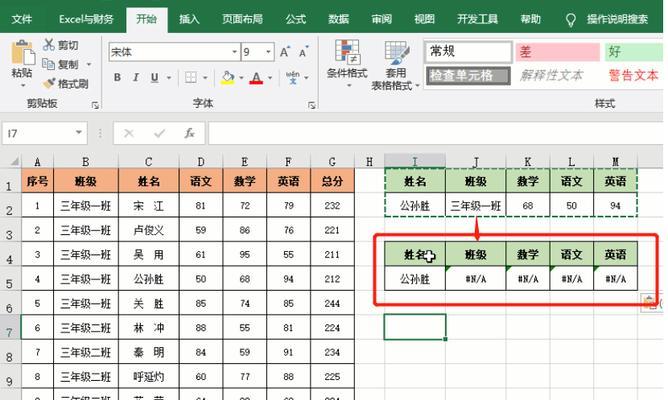Open the Name Box dropdown arrow
This screenshot has height=400, width=668.
79,132
